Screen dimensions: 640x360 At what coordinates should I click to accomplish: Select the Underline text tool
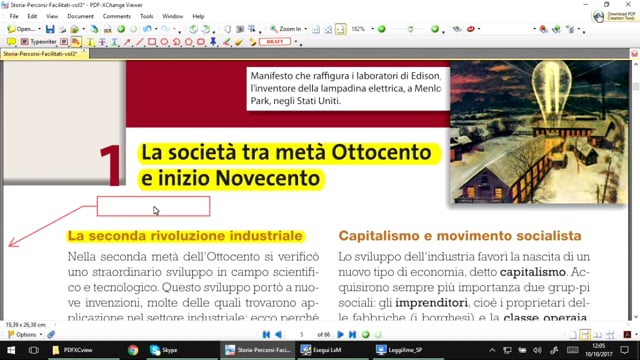pos(114,42)
